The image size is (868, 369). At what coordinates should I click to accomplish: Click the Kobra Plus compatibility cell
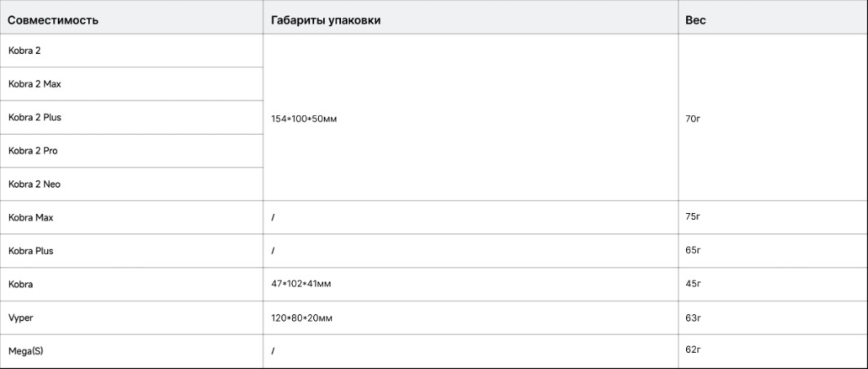[31, 251]
